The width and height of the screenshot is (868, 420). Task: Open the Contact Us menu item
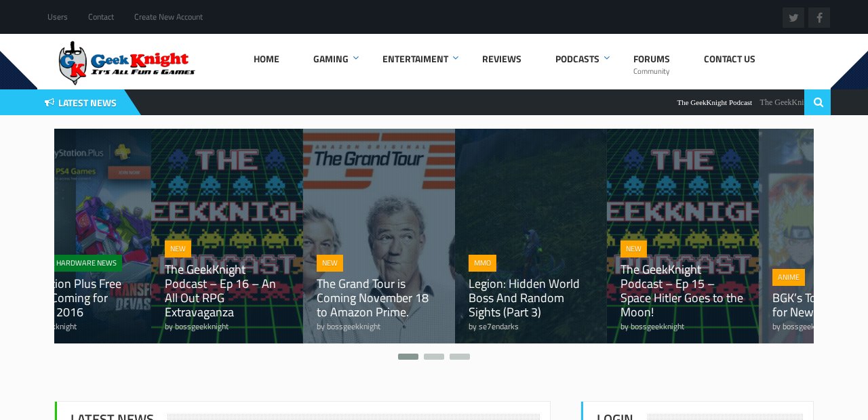click(730, 59)
